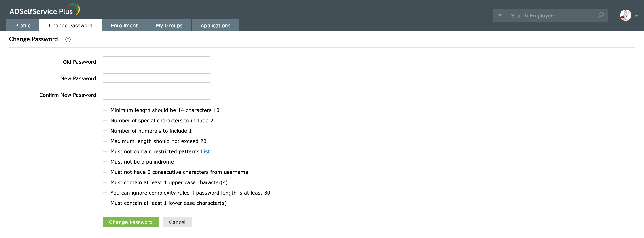
Task: Go to the My Groups tab
Action: [x=169, y=26]
